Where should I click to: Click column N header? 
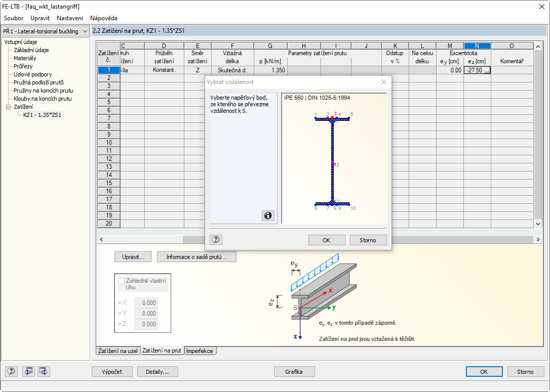click(x=477, y=46)
